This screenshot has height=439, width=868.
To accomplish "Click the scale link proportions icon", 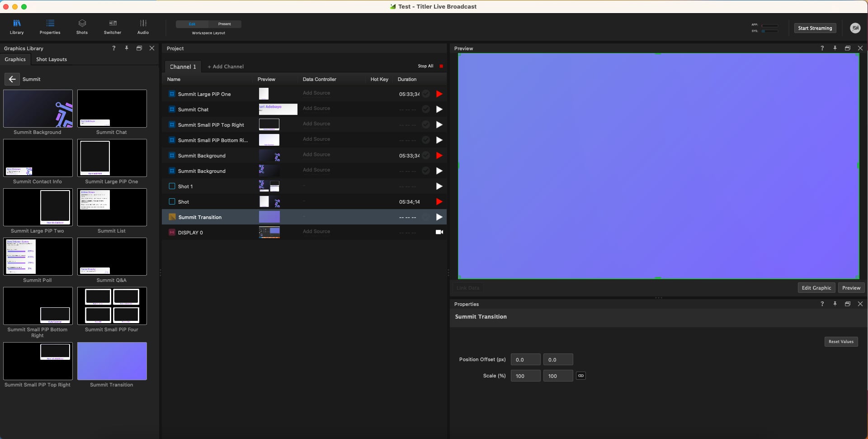I will coord(581,376).
